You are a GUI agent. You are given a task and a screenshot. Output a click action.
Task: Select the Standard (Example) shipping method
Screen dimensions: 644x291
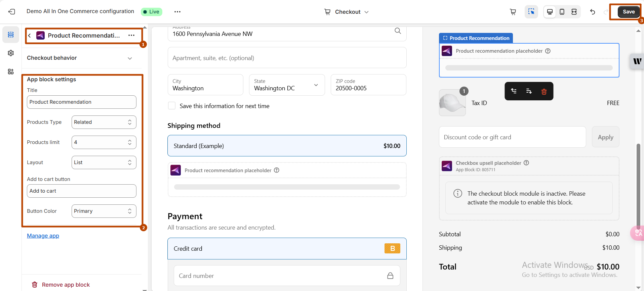[x=287, y=146]
